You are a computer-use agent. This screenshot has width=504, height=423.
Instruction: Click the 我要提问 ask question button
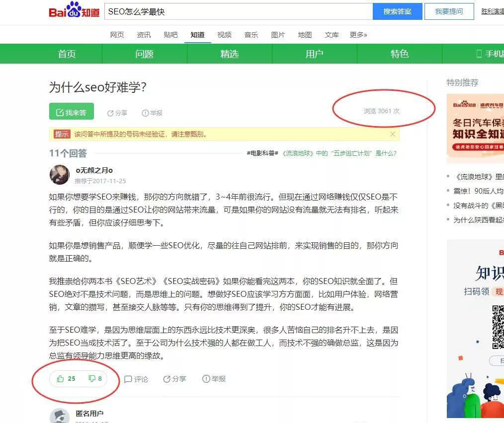pyautogui.click(x=448, y=11)
